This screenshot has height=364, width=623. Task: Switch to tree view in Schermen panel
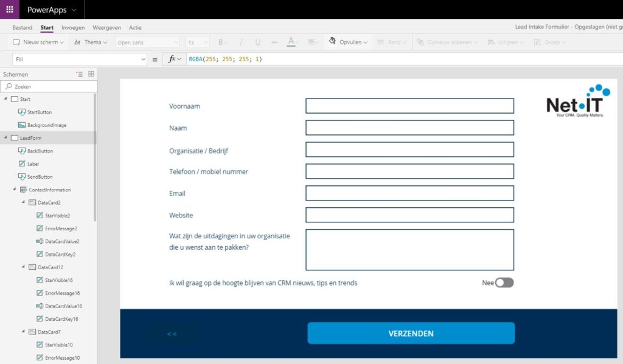click(79, 74)
